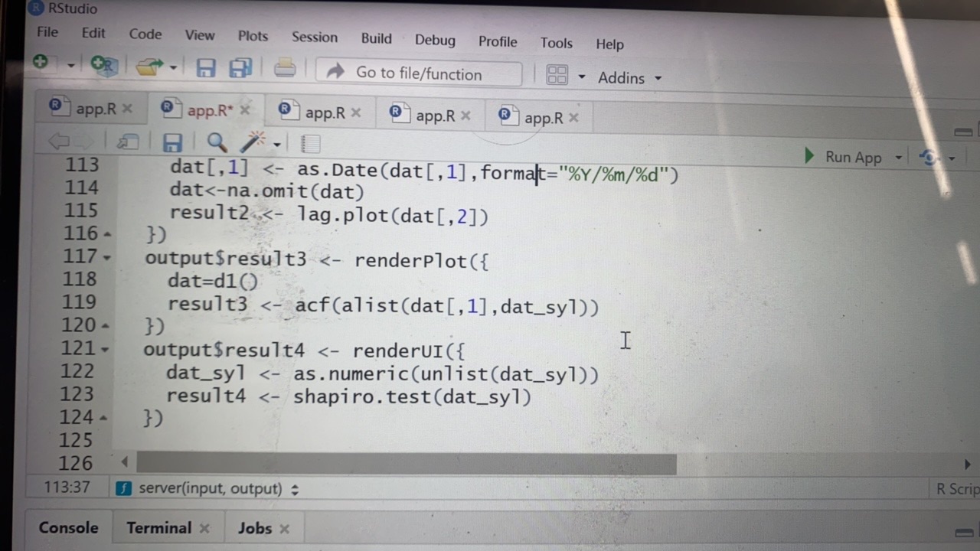
Task: Click Show in New Window icon
Action: (127, 142)
